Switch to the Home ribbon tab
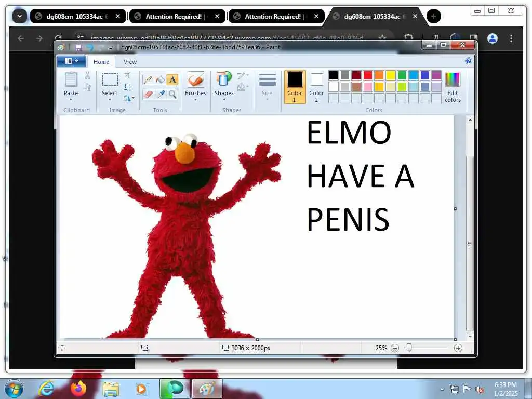This screenshot has height=399, width=532. [x=101, y=62]
